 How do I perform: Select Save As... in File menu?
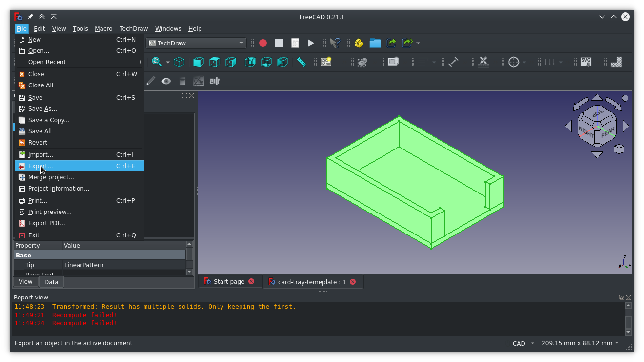pyautogui.click(x=42, y=109)
